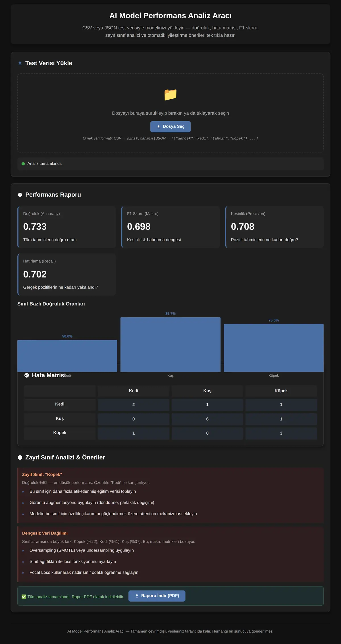Click the Kesinlik (Precision) 0.708 card
The width and height of the screenshot is (341, 644).
pyautogui.click(x=275, y=227)
